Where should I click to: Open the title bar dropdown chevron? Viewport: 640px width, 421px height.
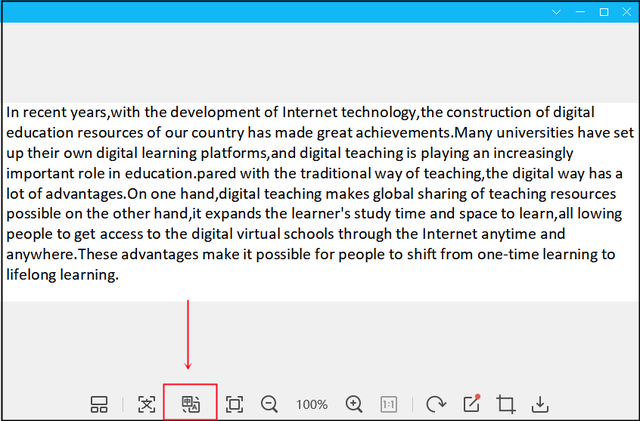click(x=556, y=12)
